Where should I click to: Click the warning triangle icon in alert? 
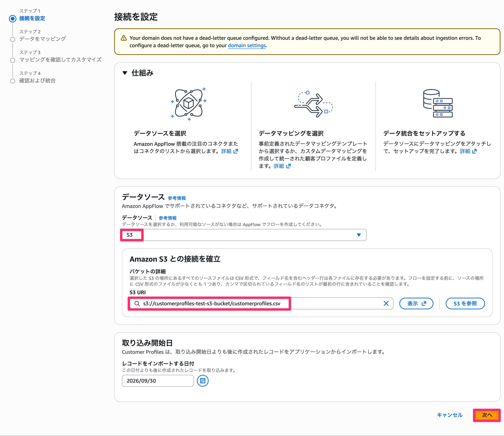click(124, 38)
